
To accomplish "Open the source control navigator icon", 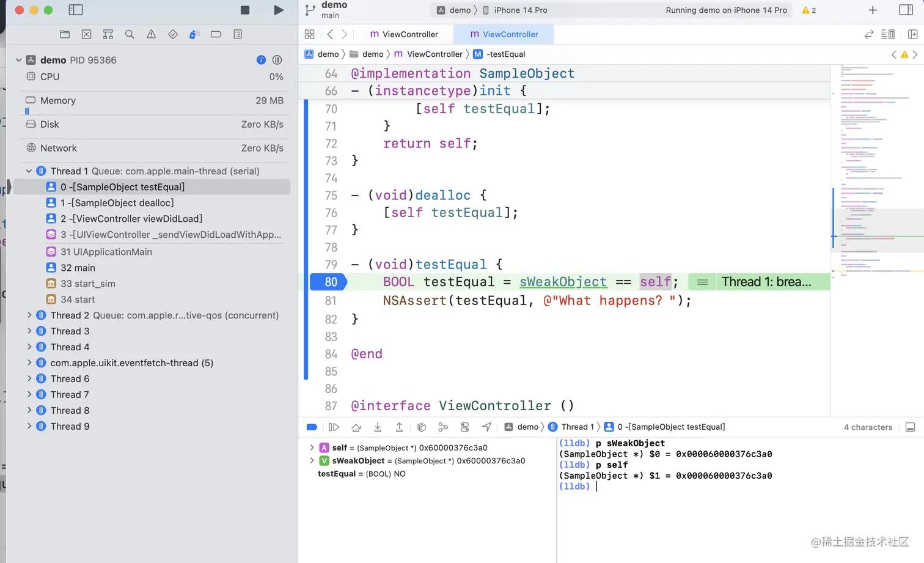I will (x=87, y=34).
